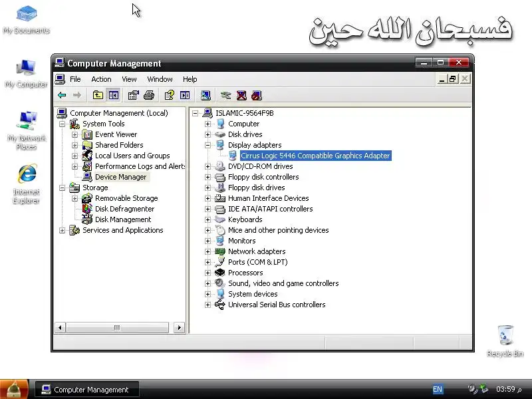This screenshot has height=399, width=532.
Task: Select Ports (COM & LPT) category
Action: click(257, 262)
